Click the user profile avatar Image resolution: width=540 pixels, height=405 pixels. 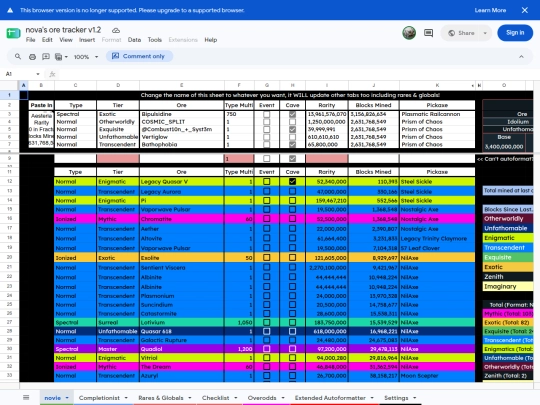point(409,33)
